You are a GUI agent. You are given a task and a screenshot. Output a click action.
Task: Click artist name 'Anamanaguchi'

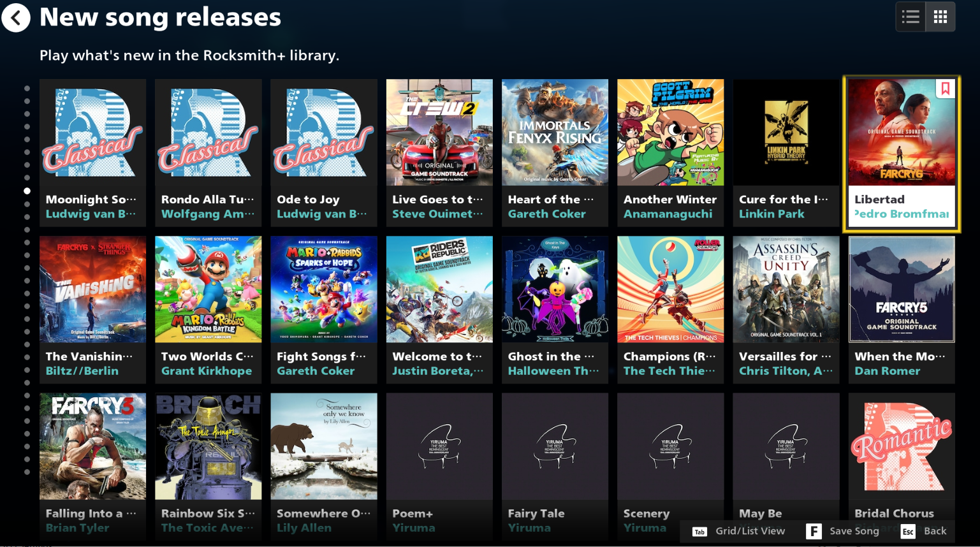point(668,214)
